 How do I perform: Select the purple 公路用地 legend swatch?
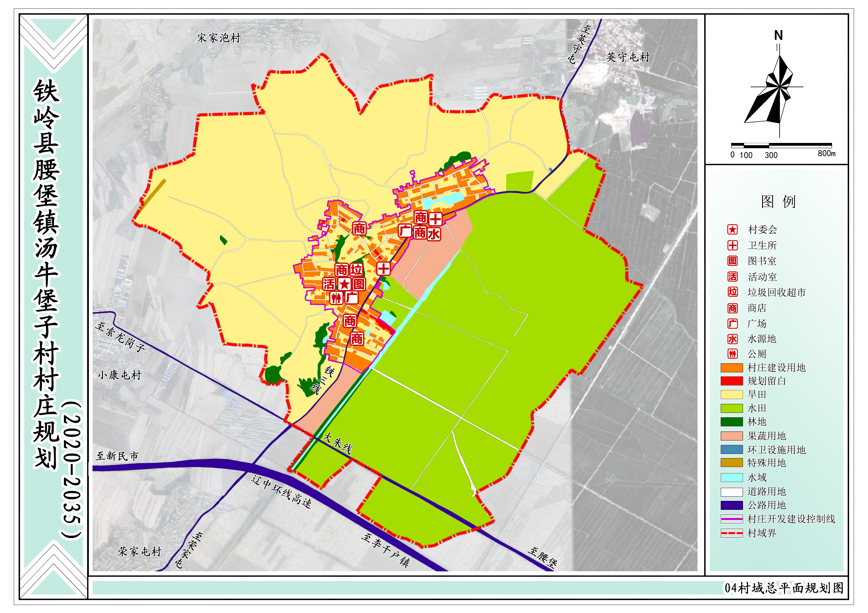click(732, 505)
